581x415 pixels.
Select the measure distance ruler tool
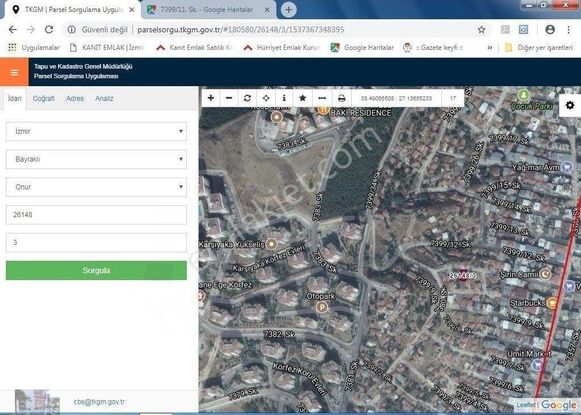click(x=322, y=98)
